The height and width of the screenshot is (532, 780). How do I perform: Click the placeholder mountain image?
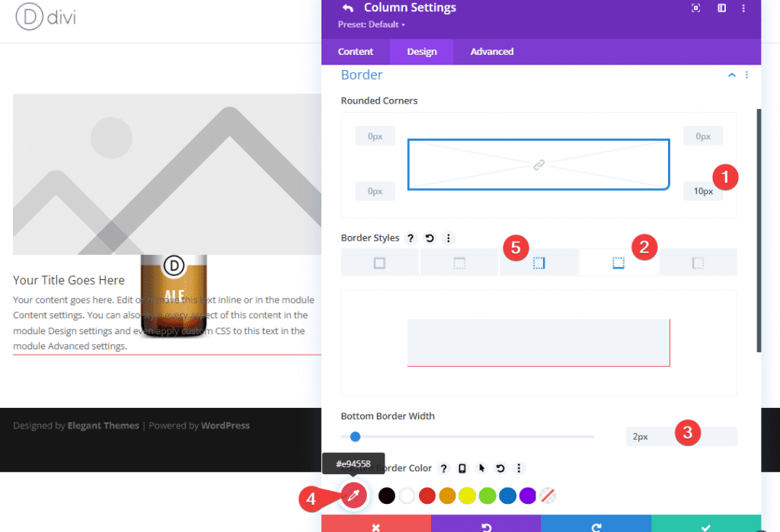(x=167, y=174)
